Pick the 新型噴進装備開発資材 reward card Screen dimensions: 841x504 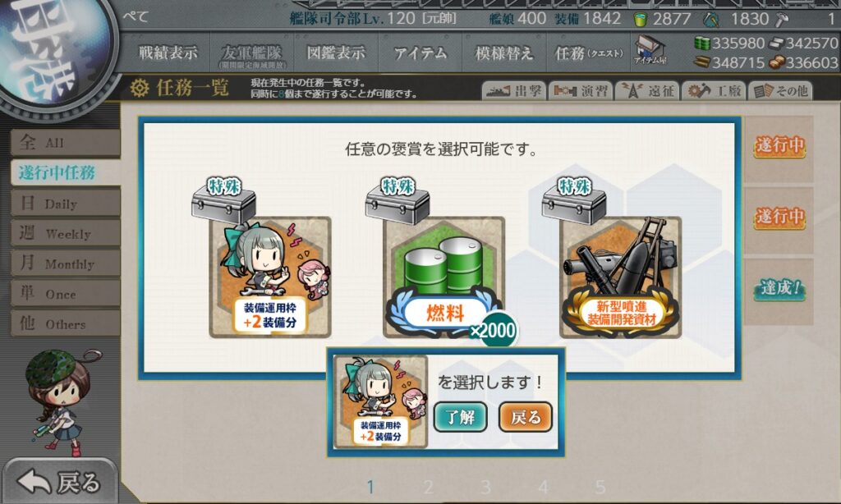pos(621,277)
